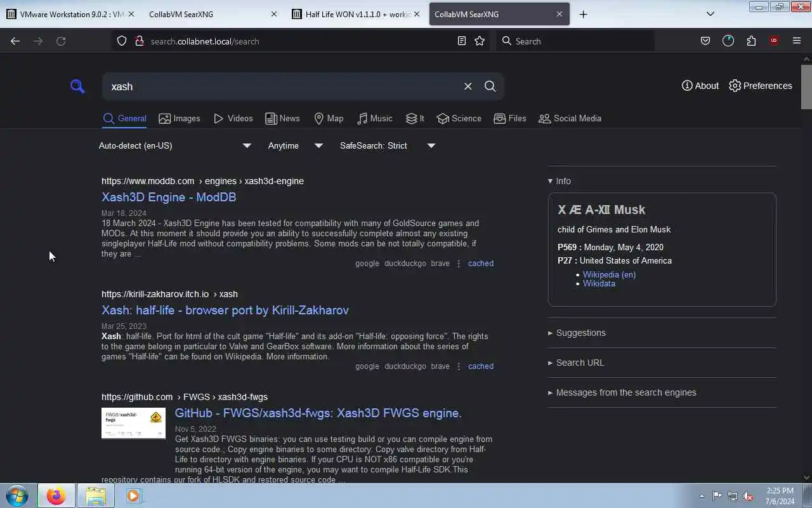The image size is (812, 508).
Task: Switch to the Images category
Action: 180,118
